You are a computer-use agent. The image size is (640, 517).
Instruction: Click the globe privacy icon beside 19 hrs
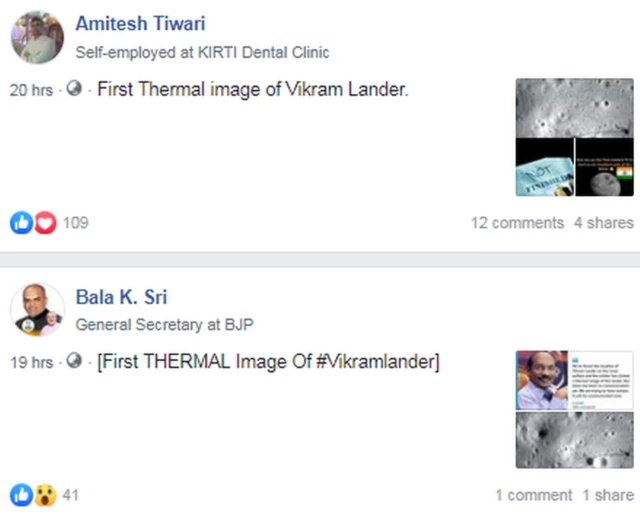[x=74, y=361]
